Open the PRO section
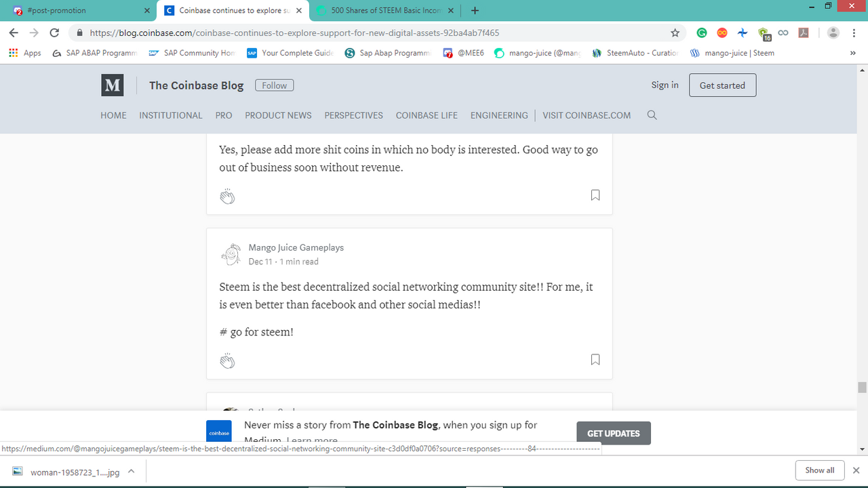This screenshot has height=488, width=868. pyautogui.click(x=224, y=115)
